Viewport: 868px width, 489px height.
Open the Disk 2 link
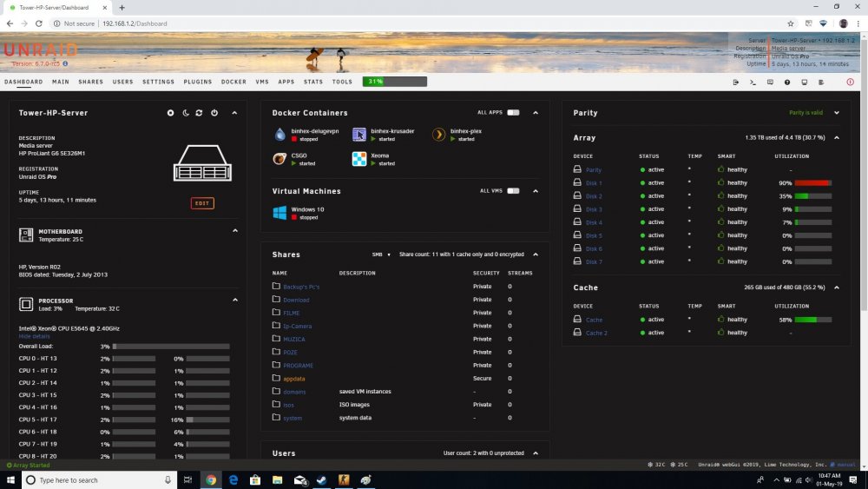tap(594, 196)
